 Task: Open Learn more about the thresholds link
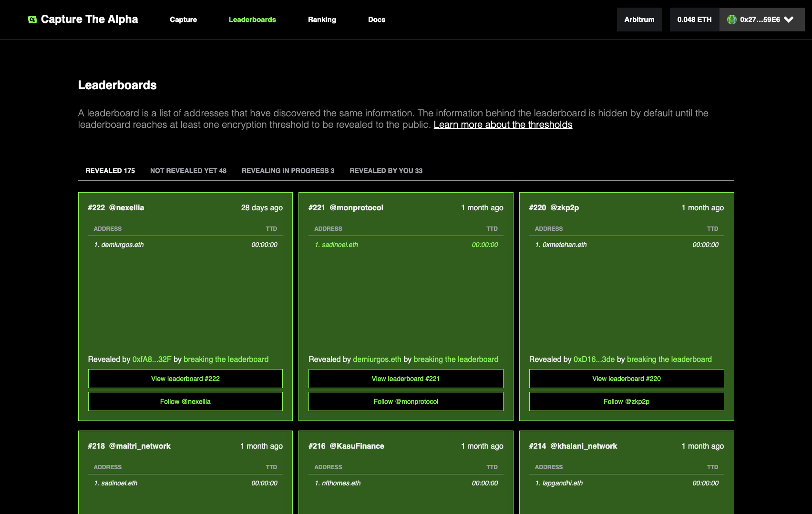coord(503,125)
